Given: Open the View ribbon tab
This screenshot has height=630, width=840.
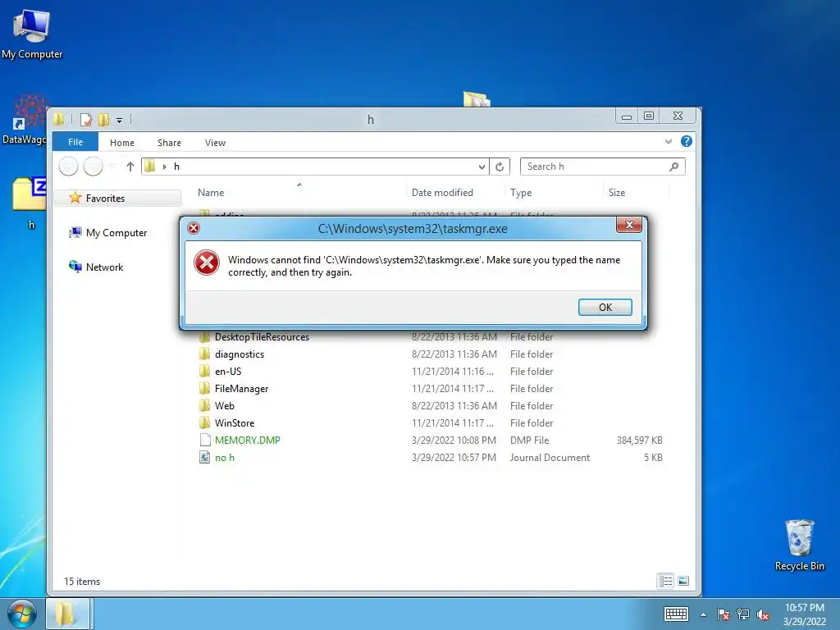Looking at the screenshot, I should click(215, 143).
